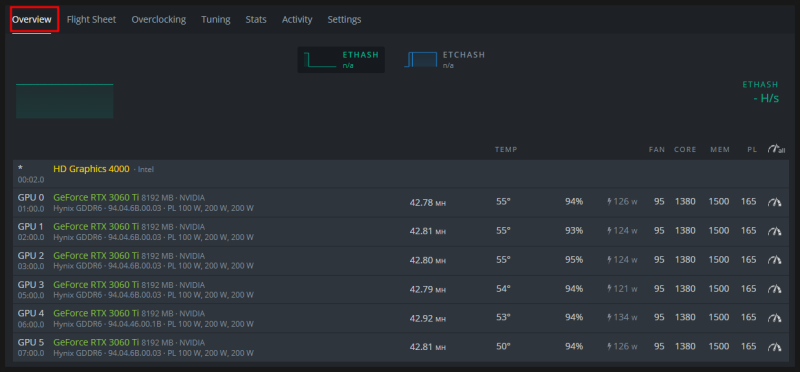The width and height of the screenshot is (800, 372).
Task: Open the Activity tab
Action: 297,19
